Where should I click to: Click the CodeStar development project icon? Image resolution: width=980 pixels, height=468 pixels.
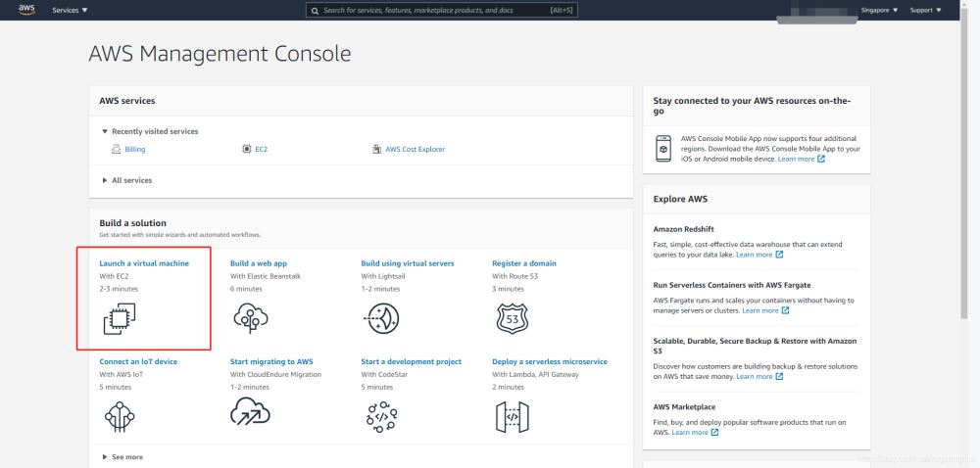380,416
